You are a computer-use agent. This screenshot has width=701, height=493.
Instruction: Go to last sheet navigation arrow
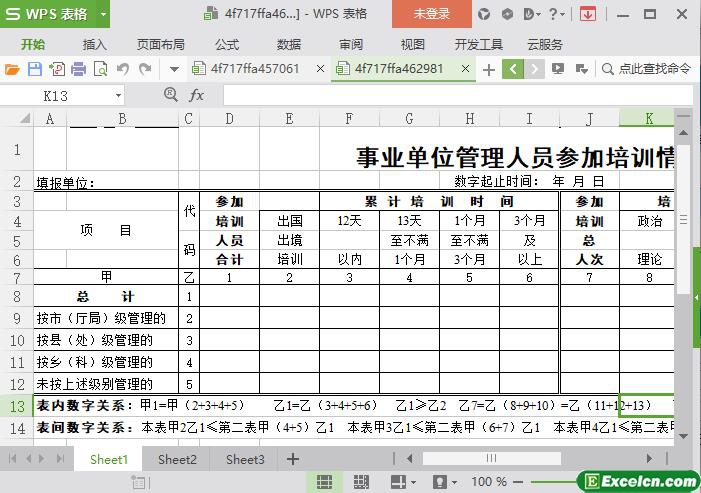point(60,458)
